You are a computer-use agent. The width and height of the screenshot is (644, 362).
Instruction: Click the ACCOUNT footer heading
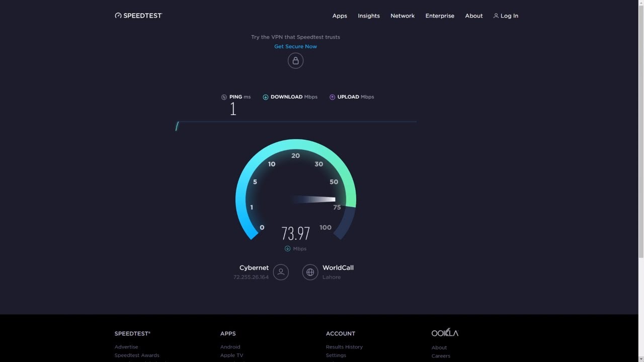click(341, 333)
